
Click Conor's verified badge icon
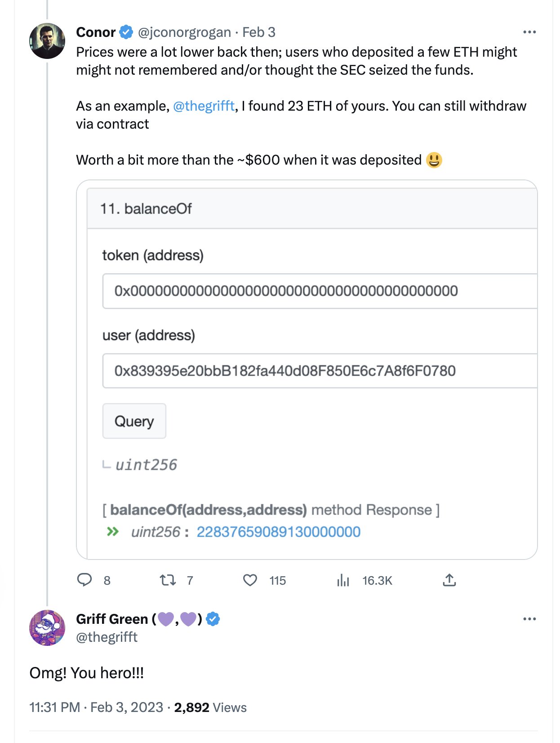(x=126, y=32)
